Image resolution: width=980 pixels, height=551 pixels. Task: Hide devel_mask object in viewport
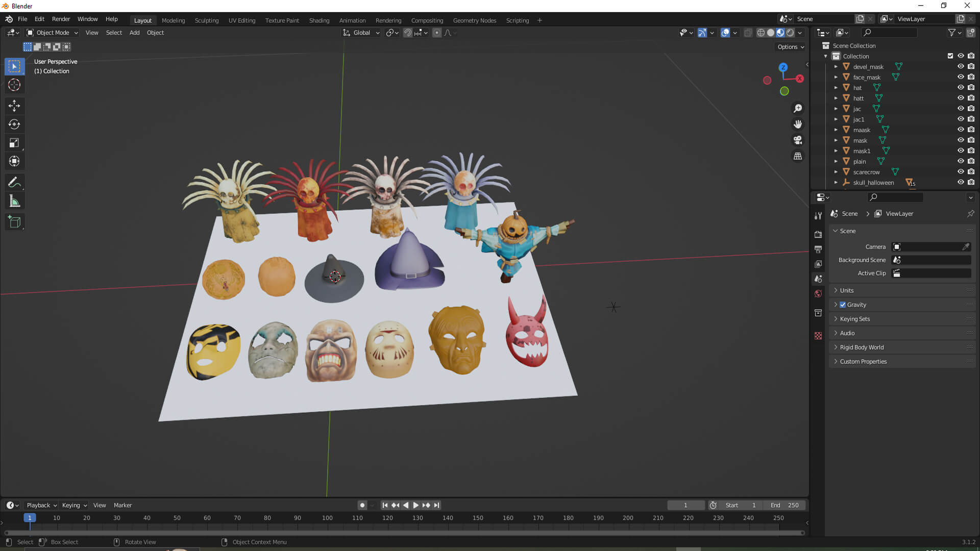point(961,66)
